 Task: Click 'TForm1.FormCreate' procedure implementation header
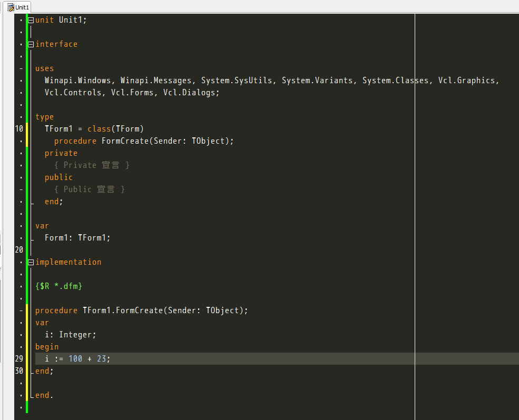click(141, 311)
